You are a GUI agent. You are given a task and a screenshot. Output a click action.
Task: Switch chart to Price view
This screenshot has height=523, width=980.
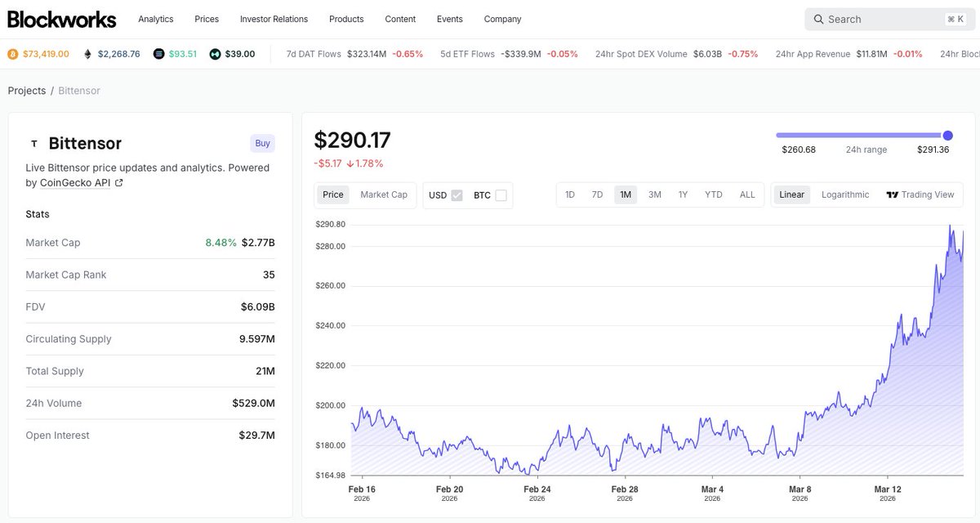[x=333, y=194]
